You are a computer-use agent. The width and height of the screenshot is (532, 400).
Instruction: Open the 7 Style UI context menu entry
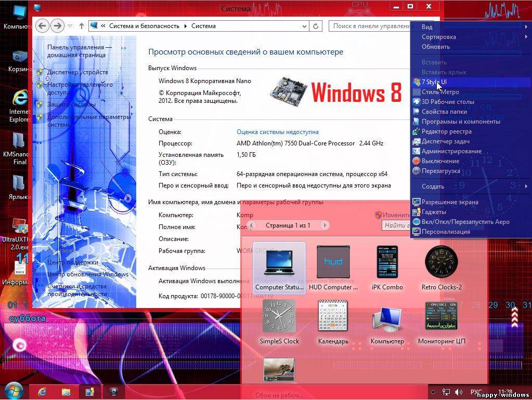(471, 82)
